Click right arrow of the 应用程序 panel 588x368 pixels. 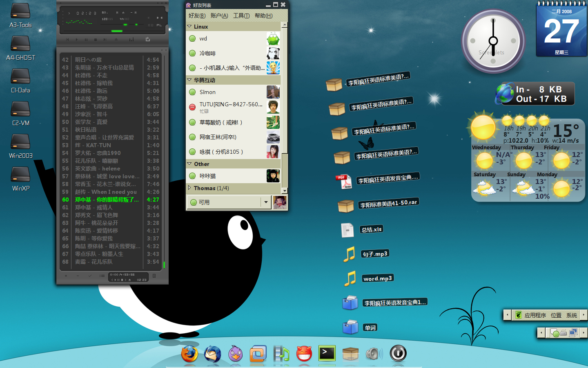coord(584,314)
